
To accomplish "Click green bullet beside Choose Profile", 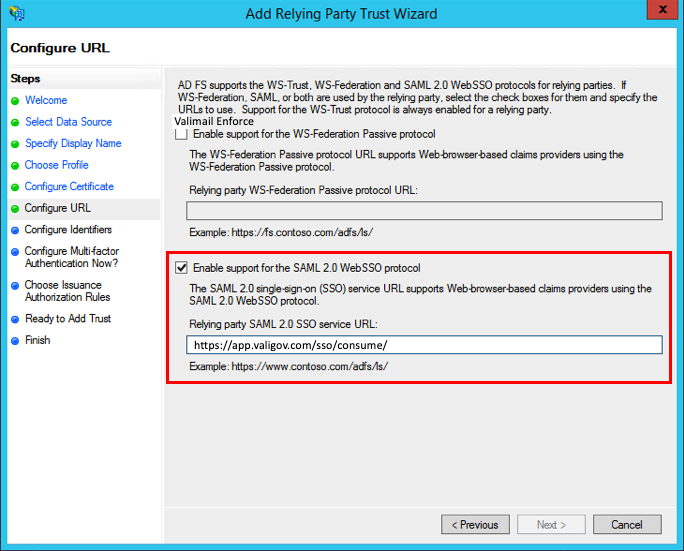I will pos(15,166).
